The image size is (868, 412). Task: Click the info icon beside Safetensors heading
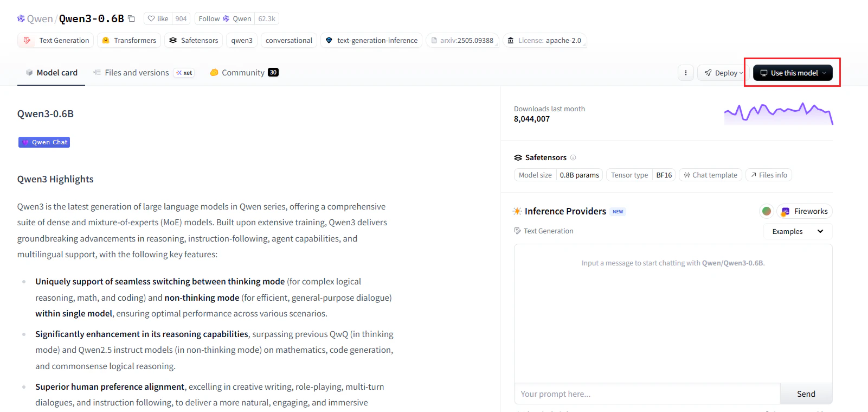573,157
